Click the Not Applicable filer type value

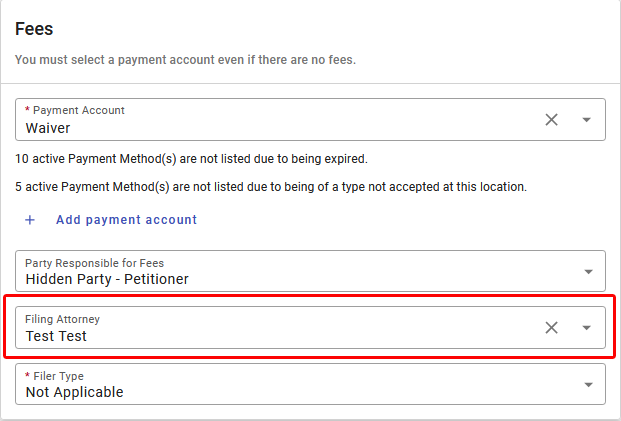75,392
